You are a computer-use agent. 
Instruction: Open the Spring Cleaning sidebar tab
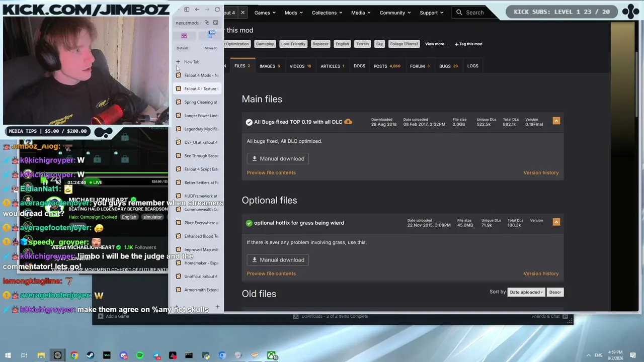click(x=196, y=102)
